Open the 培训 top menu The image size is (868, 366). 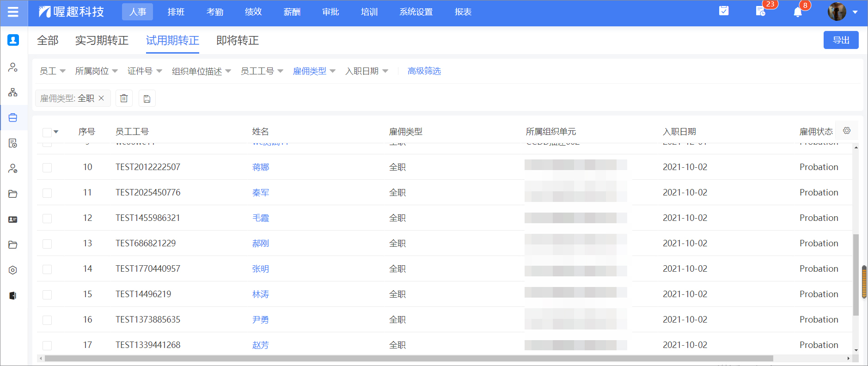click(x=369, y=12)
